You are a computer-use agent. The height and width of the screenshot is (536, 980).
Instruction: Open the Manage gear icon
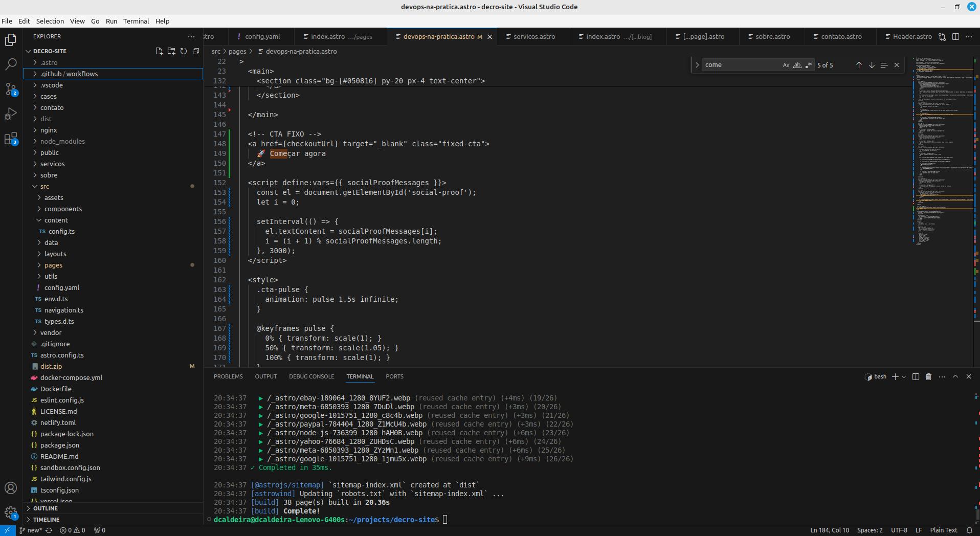(11, 512)
